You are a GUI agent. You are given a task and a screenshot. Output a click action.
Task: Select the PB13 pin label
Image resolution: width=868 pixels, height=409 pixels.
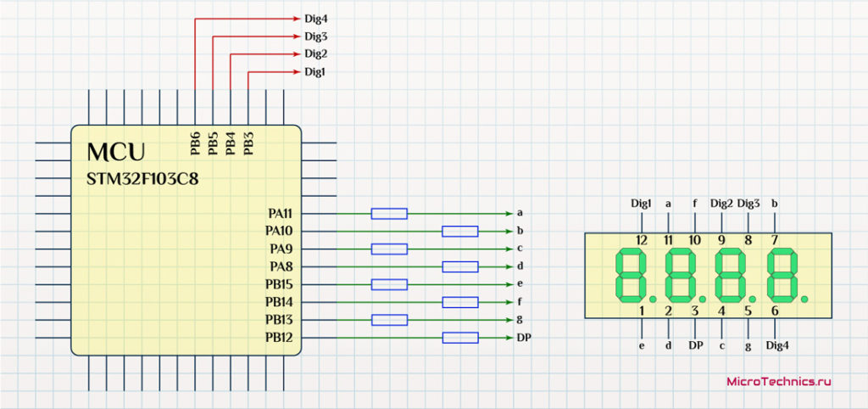[x=280, y=320]
